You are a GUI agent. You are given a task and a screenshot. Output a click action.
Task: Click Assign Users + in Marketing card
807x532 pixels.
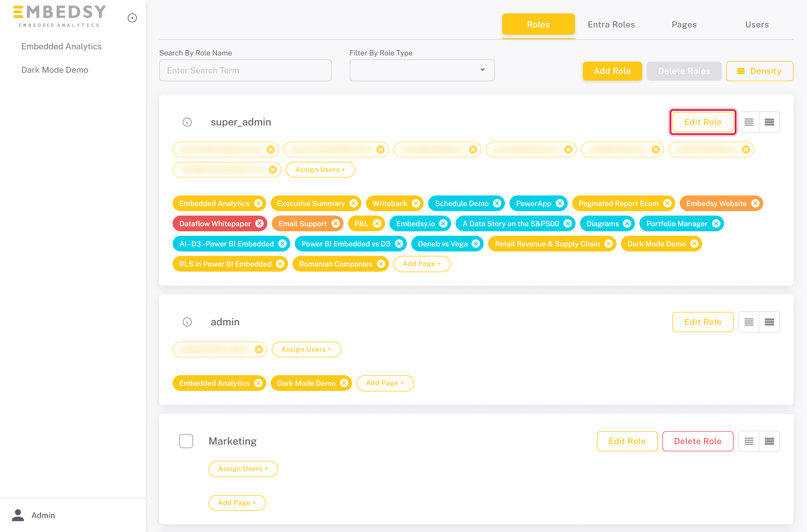(243, 468)
